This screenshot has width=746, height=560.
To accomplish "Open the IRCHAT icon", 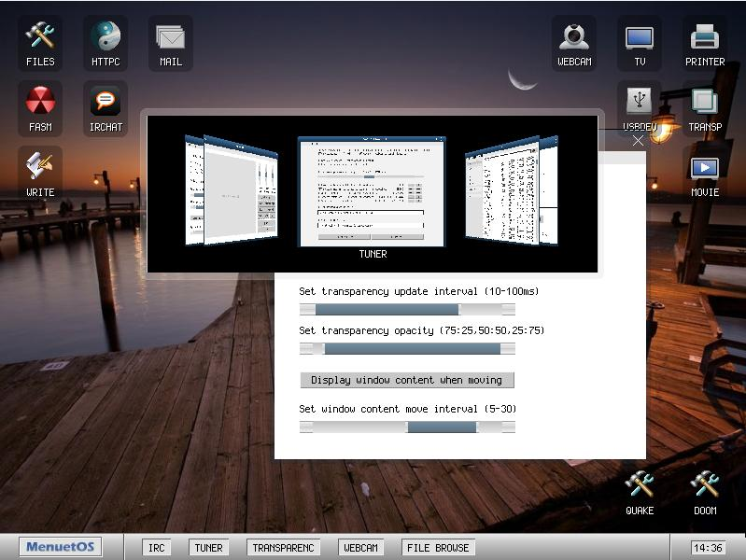I will point(106,108).
